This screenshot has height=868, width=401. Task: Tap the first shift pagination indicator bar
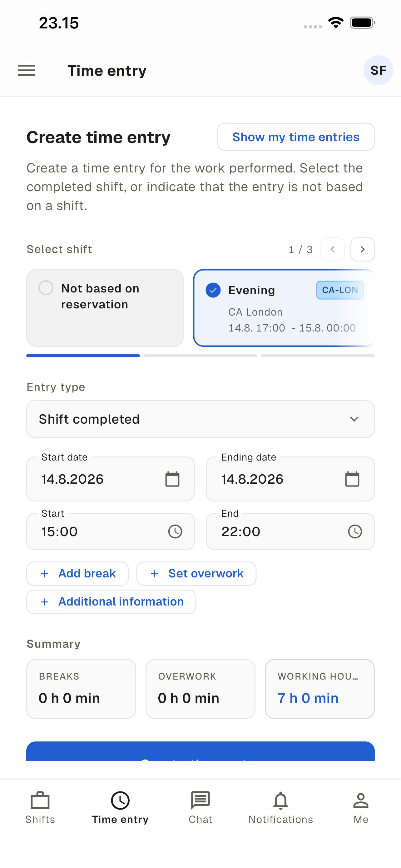[83, 356]
